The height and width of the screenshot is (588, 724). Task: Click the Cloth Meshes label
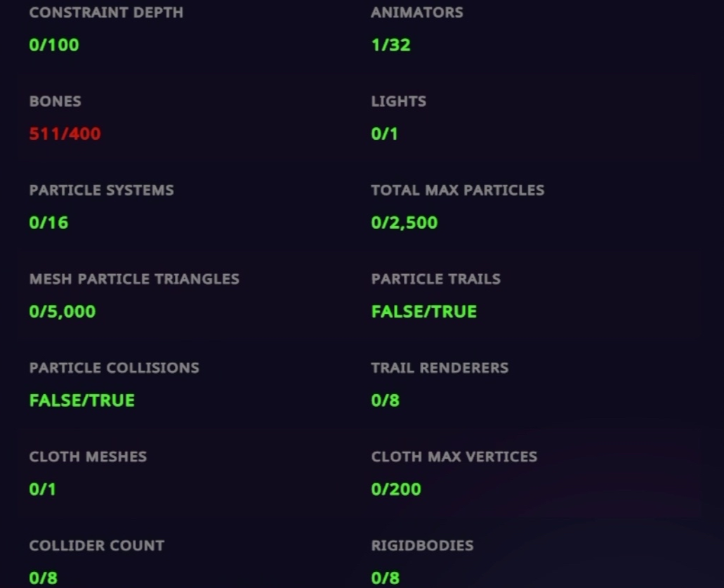coord(88,457)
